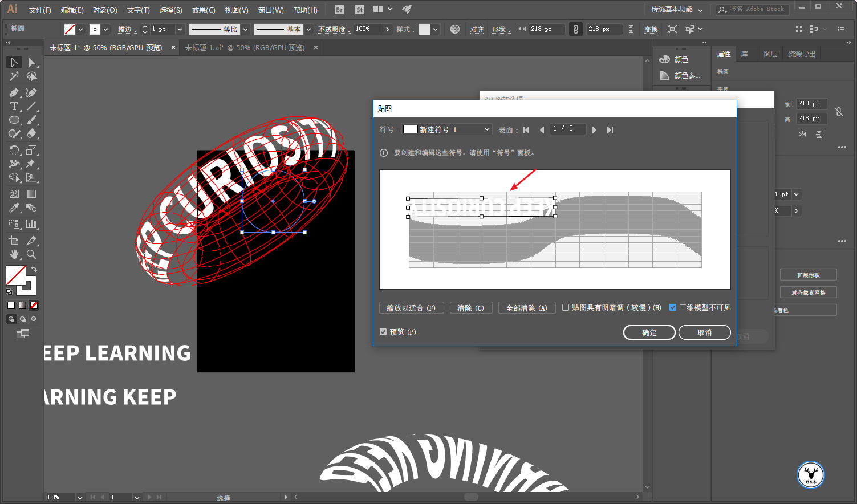Screen dimensions: 857x504
Task: Select the Artboard tool
Action: pos(14,241)
